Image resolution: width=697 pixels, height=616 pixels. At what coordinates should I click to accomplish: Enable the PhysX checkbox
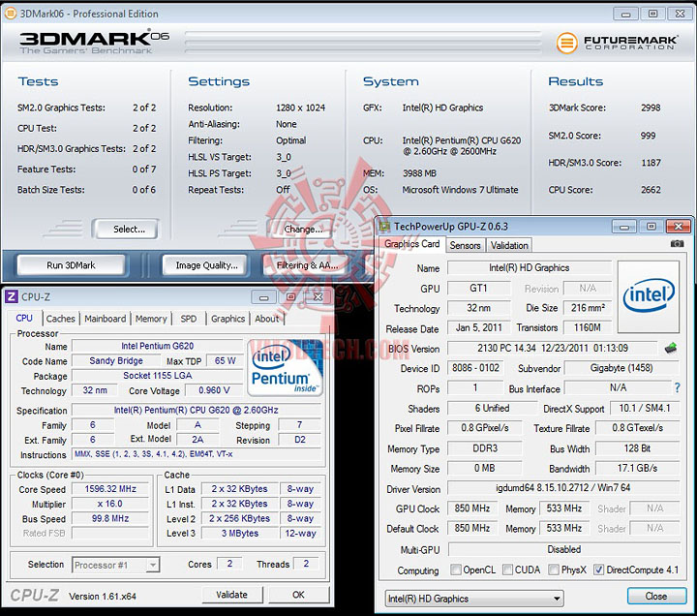point(554,570)
